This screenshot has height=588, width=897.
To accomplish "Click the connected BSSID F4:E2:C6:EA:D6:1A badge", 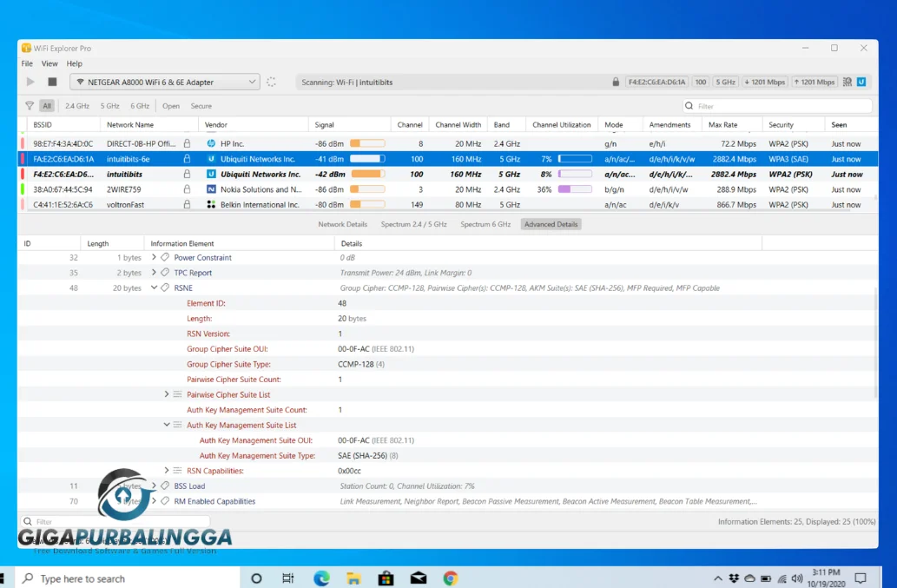I will [x=656, y=82].
